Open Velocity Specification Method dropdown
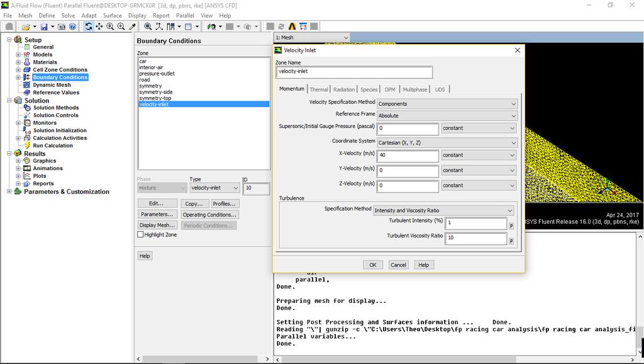This screenshot has height=364, width=644. point(447,104)
